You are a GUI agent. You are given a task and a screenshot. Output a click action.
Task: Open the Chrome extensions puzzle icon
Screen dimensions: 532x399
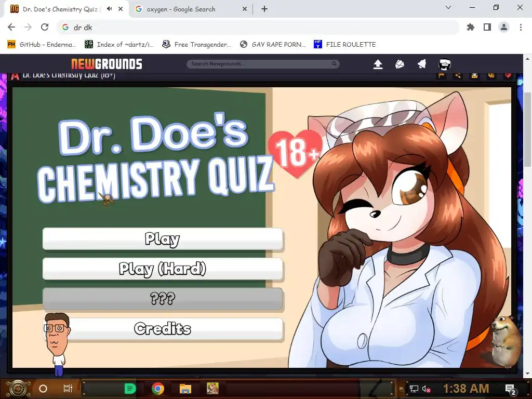470,27
